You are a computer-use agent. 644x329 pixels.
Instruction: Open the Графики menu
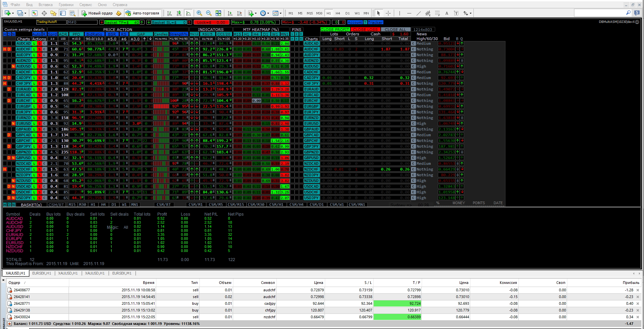point(66,5)
